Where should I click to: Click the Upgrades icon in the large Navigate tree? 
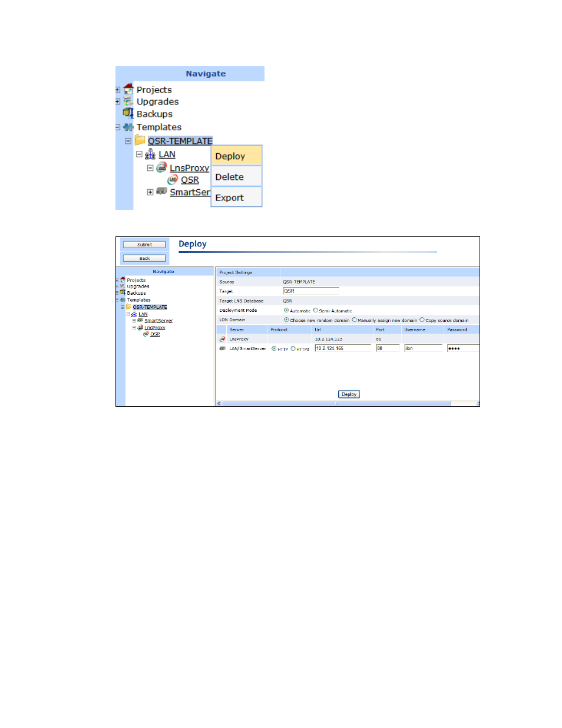coord(128,101)
